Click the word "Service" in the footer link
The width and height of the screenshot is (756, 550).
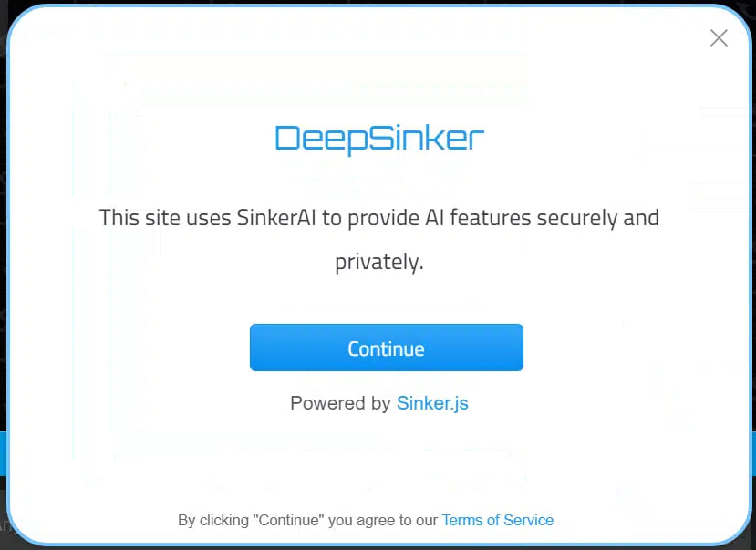(528, 520)
